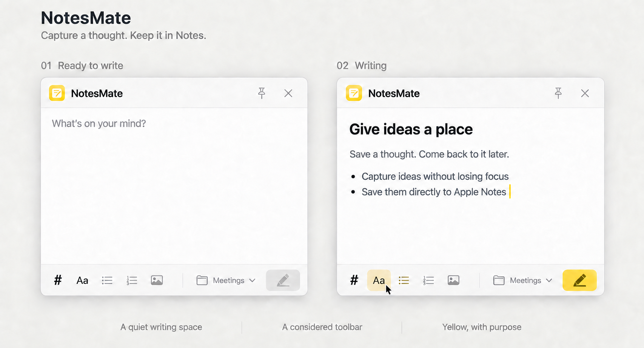Viewport: 644px width, 348px height.
Task: Click the "Give ideas a place" heading
Action: (411, 129)
